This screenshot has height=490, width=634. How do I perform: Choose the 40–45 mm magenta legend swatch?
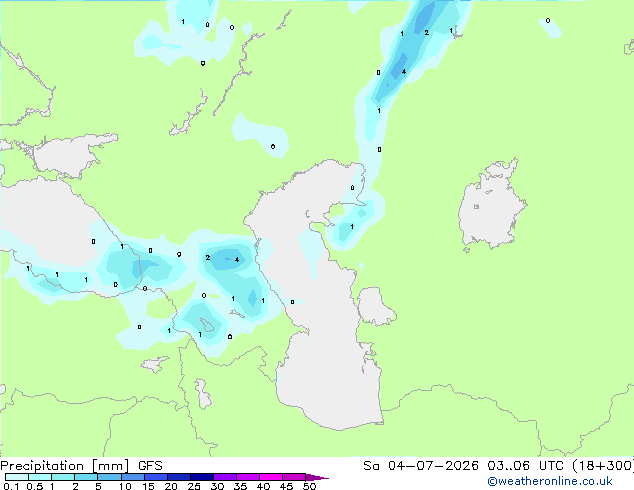coord(271,477)
